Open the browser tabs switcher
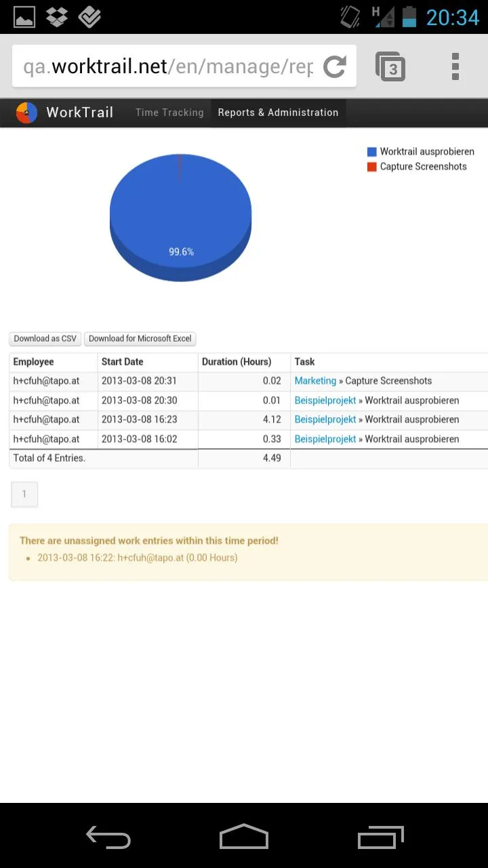Screen dimensions: 488x868 coord(390,66)
